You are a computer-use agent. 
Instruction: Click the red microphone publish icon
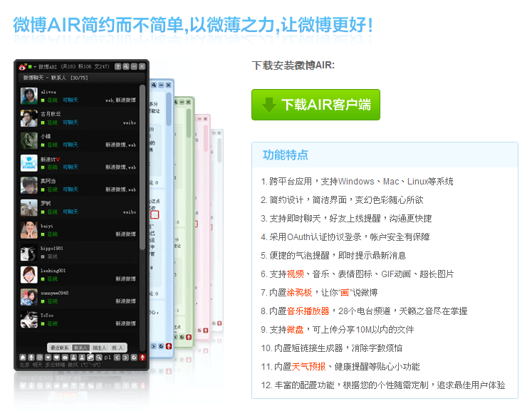[x=142, y=358]
